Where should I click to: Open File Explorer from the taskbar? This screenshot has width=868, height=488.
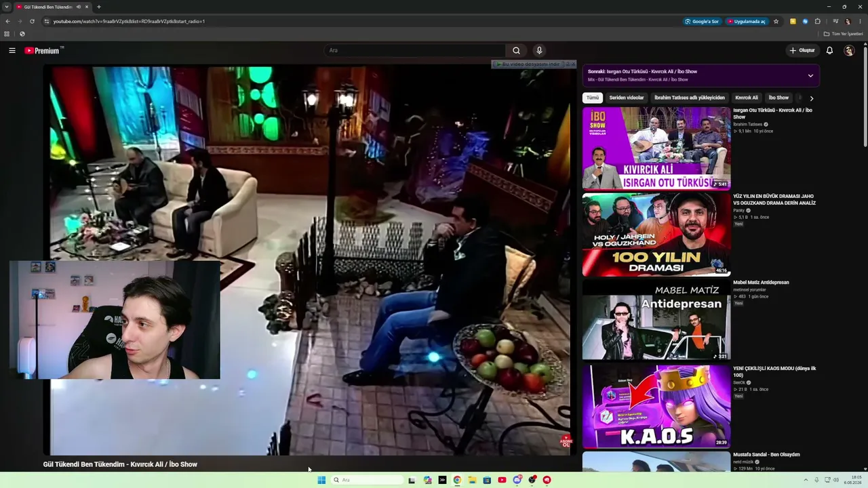click(472, 480)
